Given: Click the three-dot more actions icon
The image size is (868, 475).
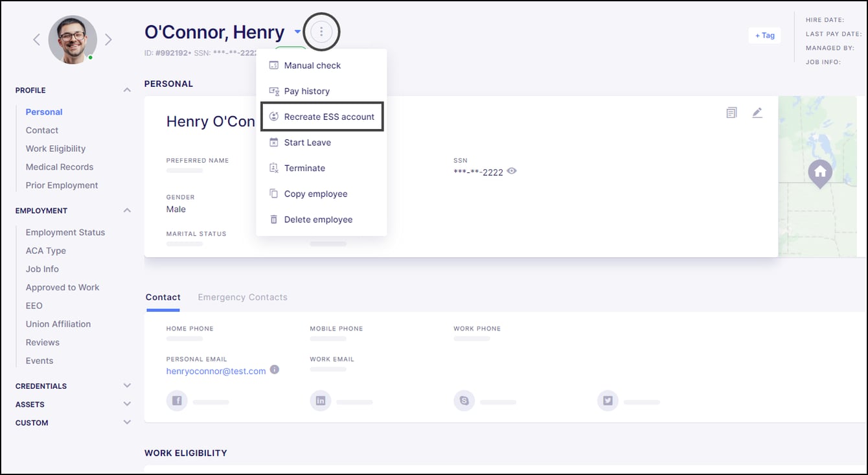Looking at the screenshot, I should pyautogui.click(x=321, y=32).
